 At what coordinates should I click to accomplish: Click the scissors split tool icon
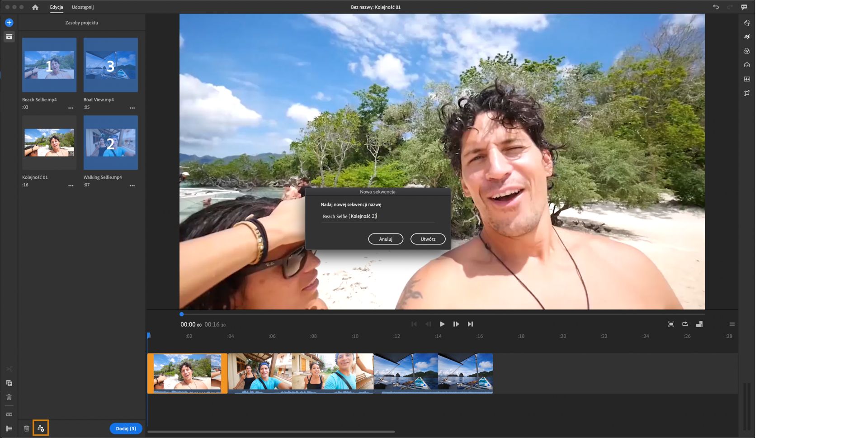[9, 369]
